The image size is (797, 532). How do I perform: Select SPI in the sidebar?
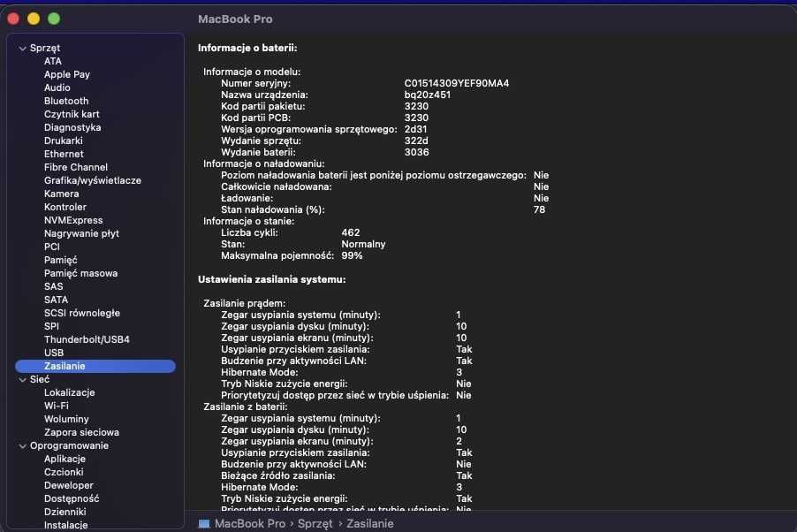(51, 326)
